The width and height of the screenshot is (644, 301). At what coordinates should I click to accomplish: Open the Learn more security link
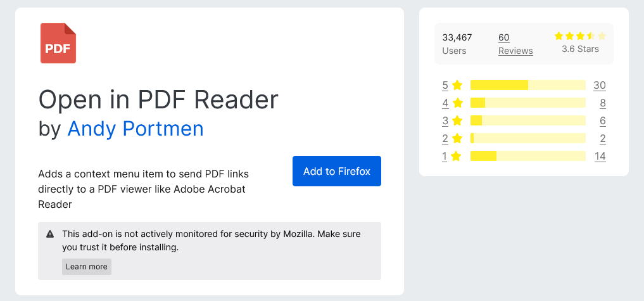tap(87, 267)
